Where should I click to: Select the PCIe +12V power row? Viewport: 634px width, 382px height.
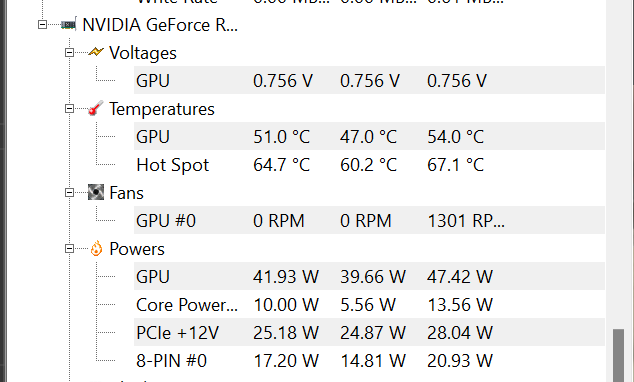[x=369, y=332]
